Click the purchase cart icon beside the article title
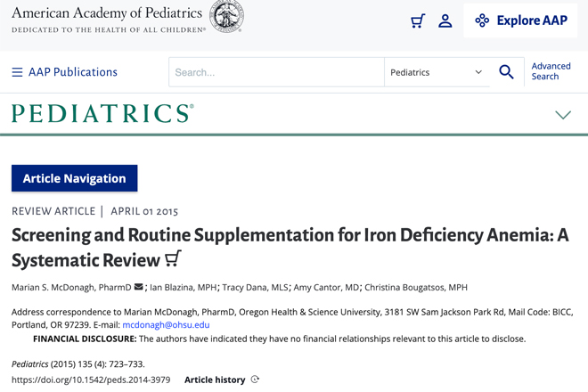The image size is (588, 392). [x=173, y=258]
